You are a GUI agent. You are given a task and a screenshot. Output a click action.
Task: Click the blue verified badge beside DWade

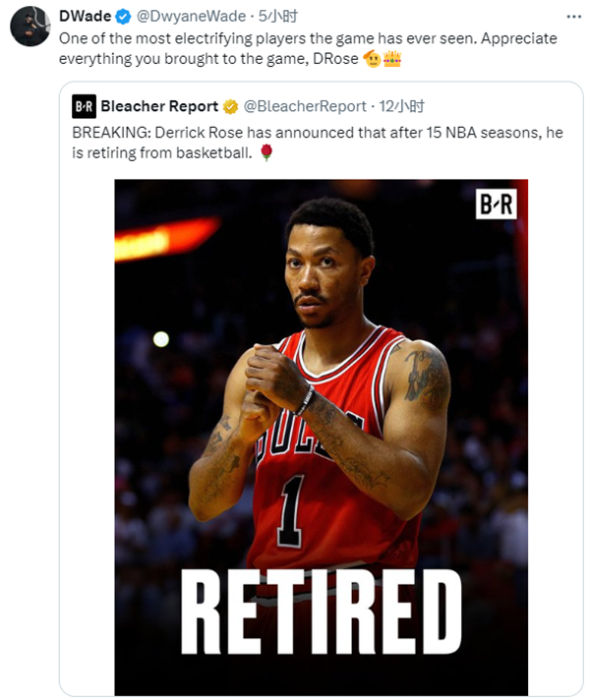click(x=123, y=17)
